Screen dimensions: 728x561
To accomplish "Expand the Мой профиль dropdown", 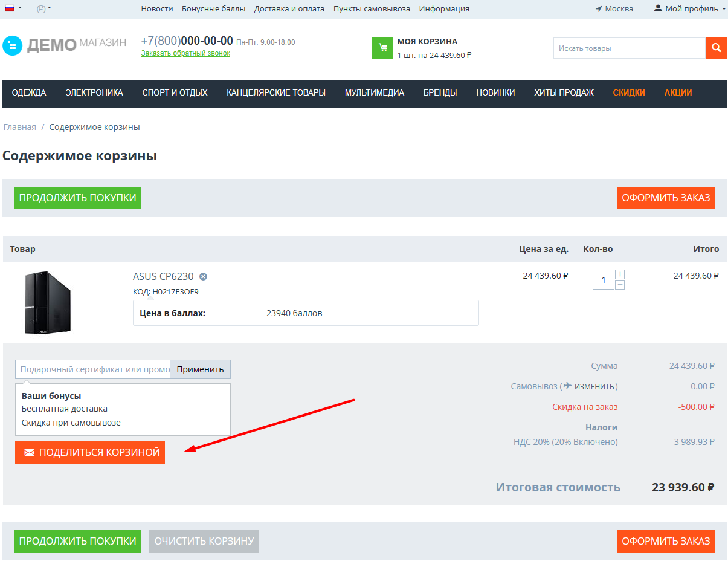I will pyautogui.click(x=690, y=8).
